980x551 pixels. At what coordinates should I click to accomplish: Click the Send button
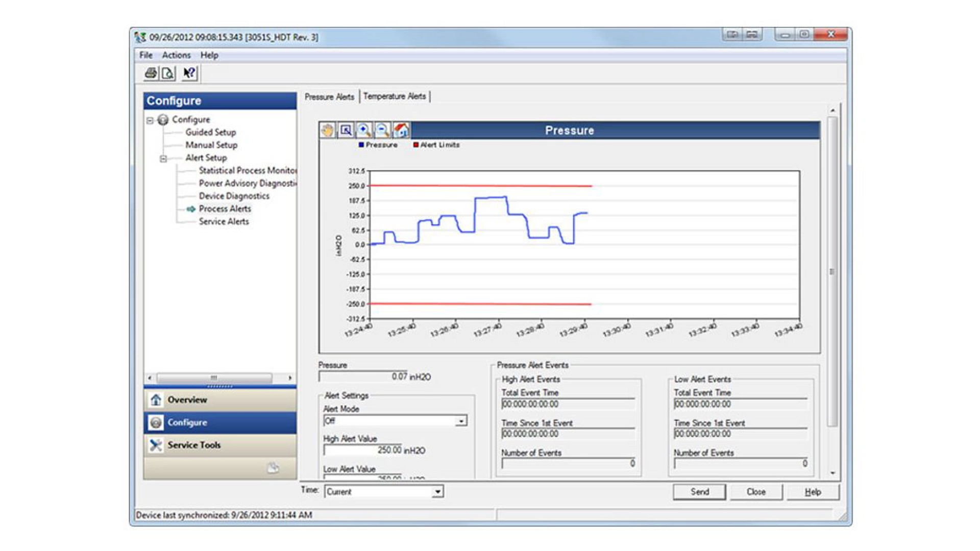(699, 492)
